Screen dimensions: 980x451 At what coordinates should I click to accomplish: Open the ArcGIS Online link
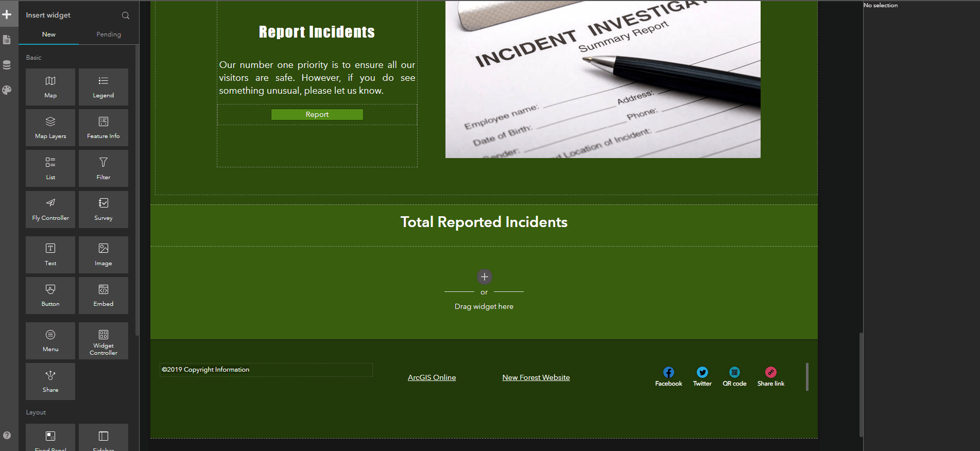[432, 377]
